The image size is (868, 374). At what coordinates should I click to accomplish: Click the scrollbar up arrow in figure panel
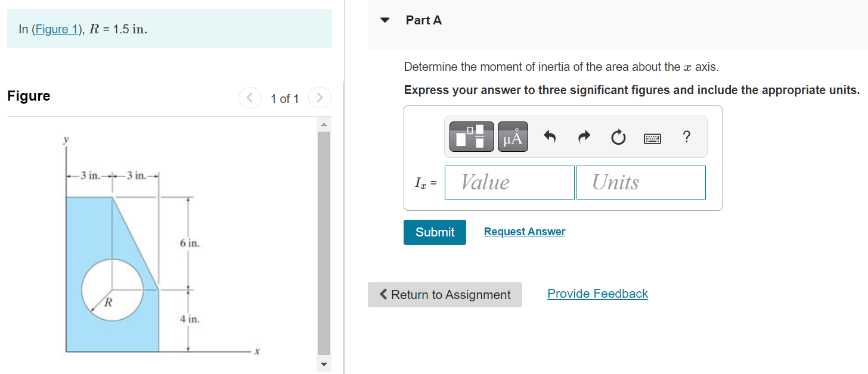pyautogui.click(x=323, y=124)
